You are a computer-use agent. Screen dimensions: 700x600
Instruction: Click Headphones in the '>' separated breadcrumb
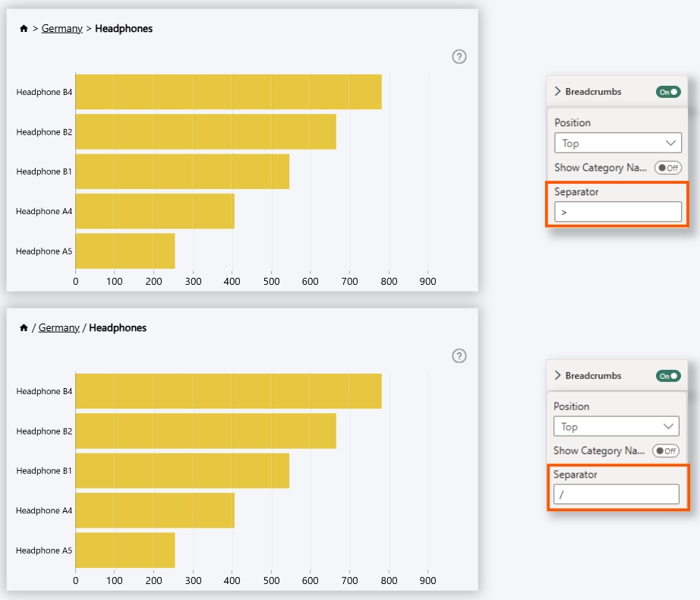[x=123, y=29]
